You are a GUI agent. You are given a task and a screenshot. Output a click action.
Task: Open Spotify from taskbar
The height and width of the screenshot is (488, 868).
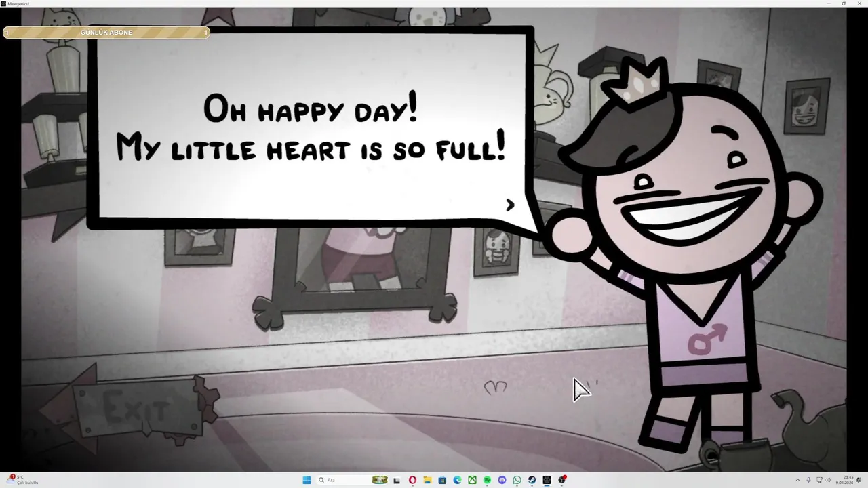487,480
